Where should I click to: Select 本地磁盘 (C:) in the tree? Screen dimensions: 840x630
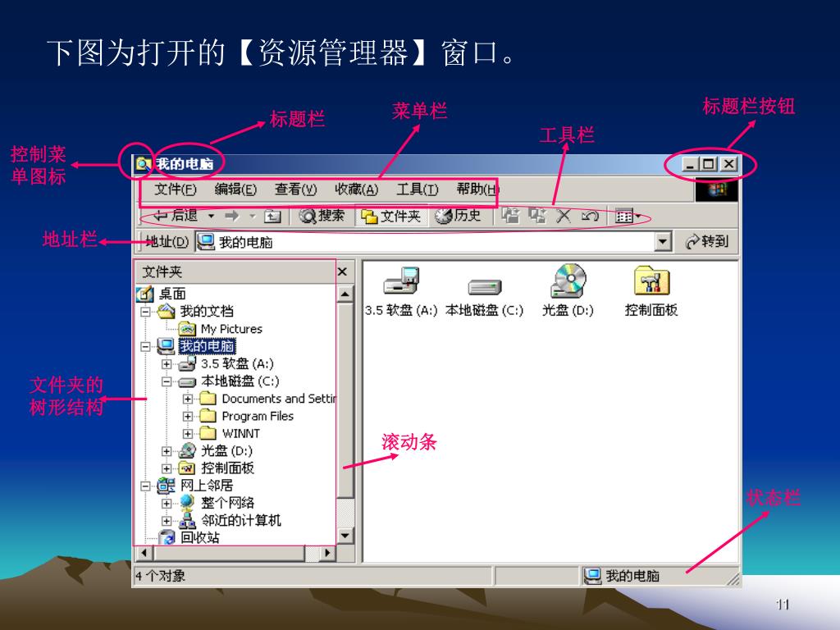(240, 381)
